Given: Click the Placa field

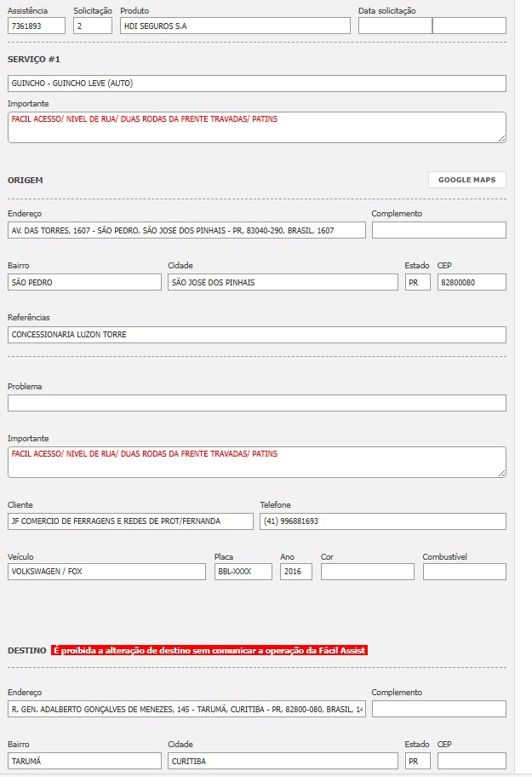Looking at the screenshot, I should [x=243, y=572].
